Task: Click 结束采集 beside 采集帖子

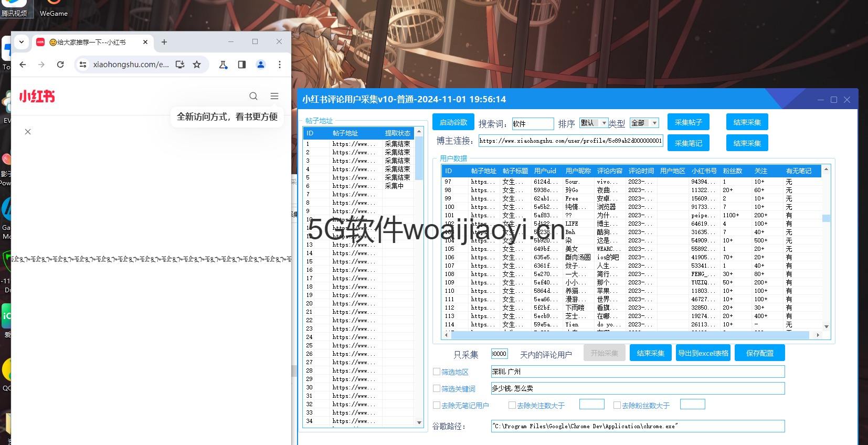Action: [x=747, y=122]
